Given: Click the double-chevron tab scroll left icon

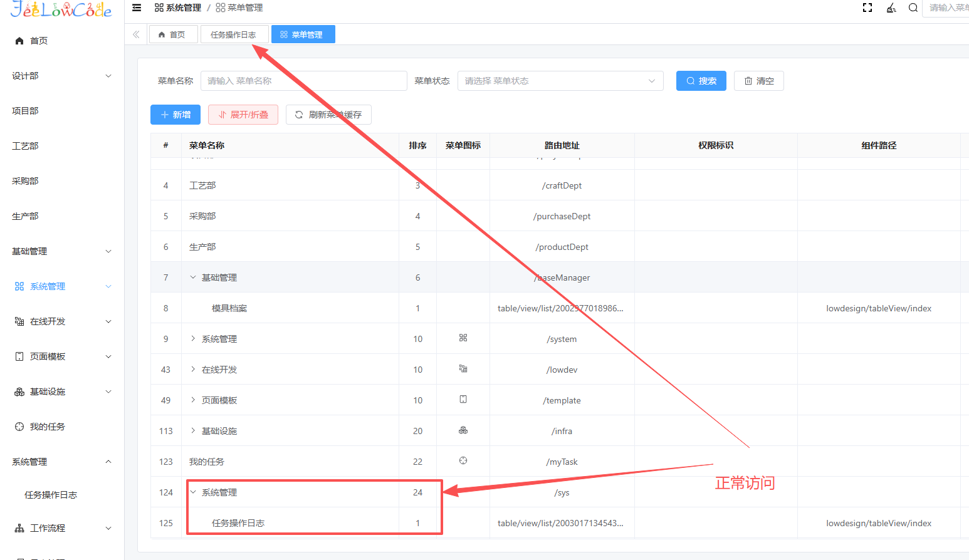Looking at the screenshot, I should point(136,34).
